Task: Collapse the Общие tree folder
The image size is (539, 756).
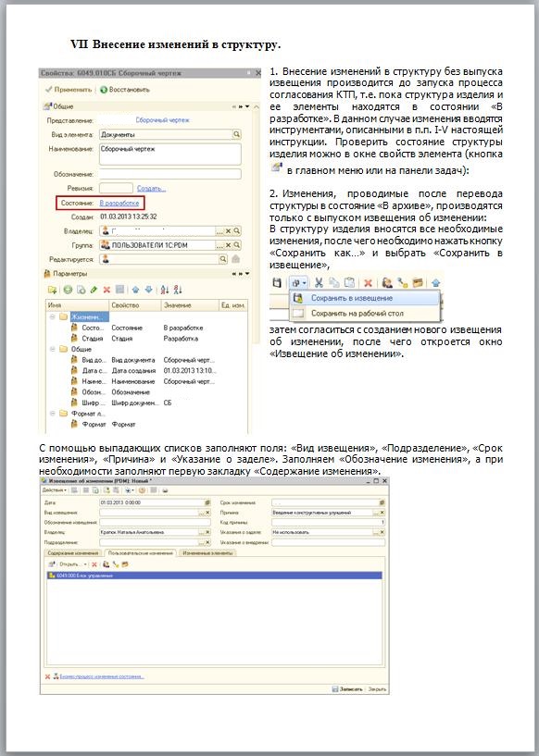Action: [52, 349]
